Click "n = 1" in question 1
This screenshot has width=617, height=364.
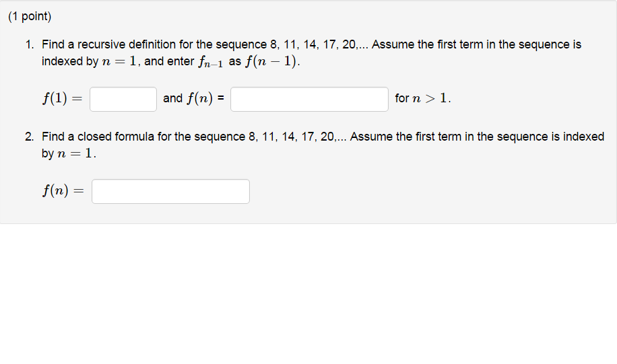(x=119, y=61)
